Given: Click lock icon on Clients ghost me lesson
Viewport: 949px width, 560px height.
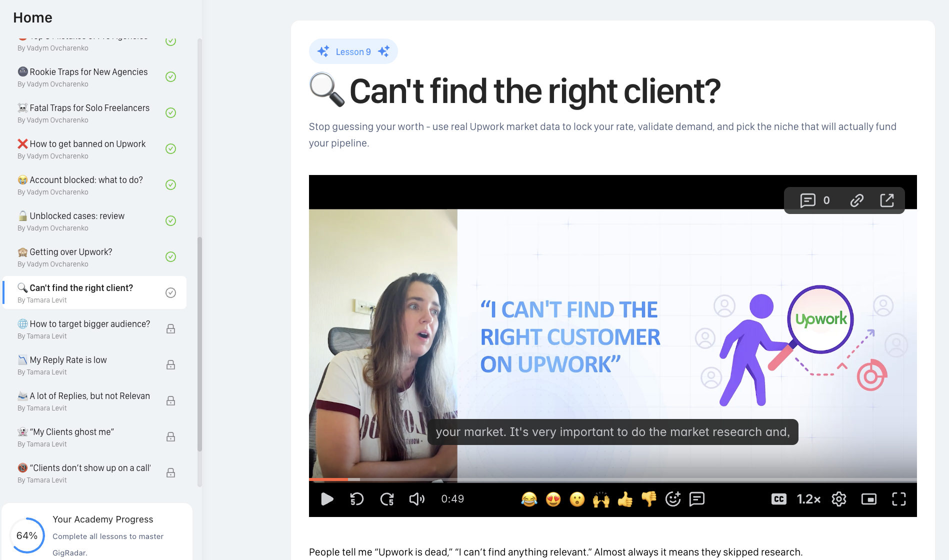Looking at the screenshot, I should click(x=170, y=436).
